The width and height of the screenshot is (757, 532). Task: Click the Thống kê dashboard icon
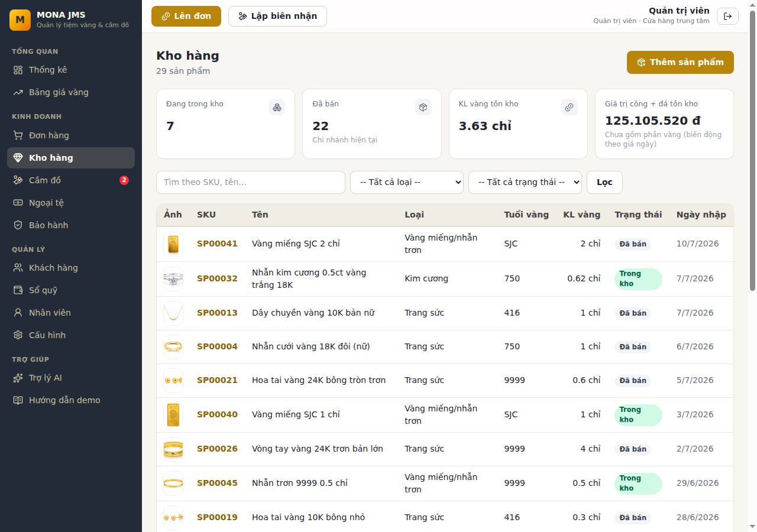point(18,70)
